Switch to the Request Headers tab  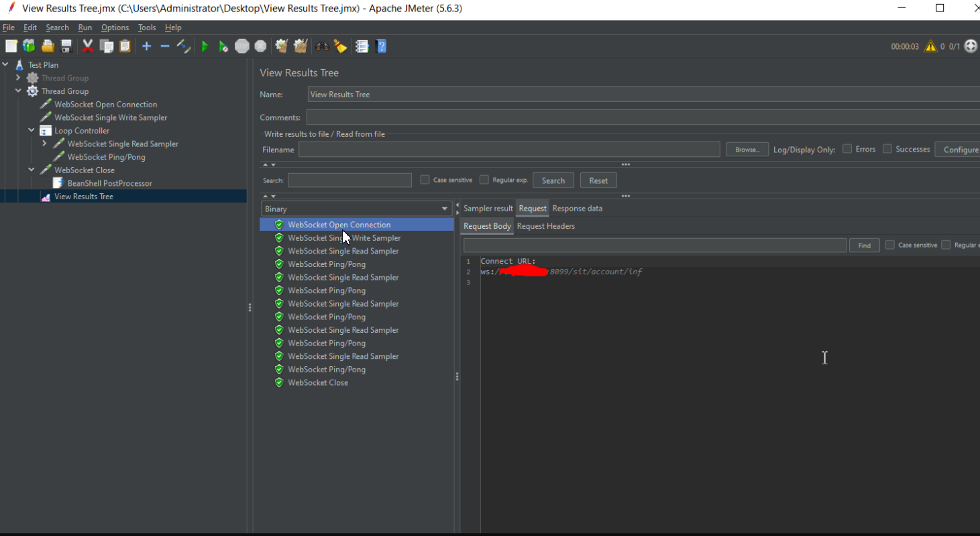(x=545, y=226)
